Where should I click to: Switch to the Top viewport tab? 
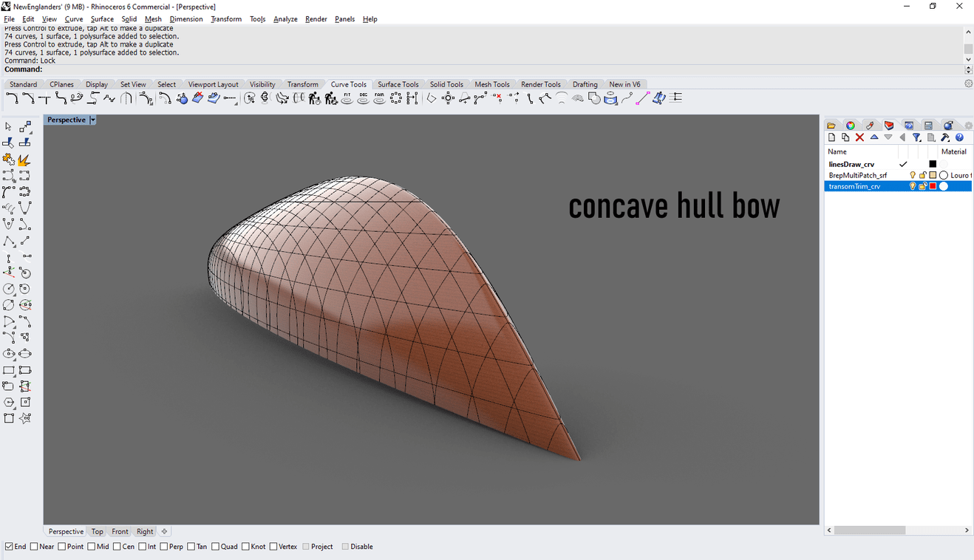(98, 531)
